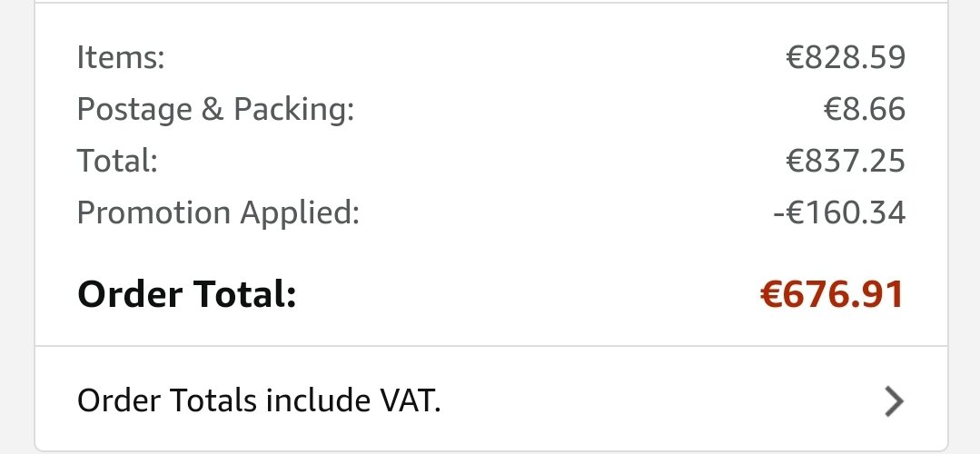Select the 'Promotion Applied:' label
Screen dimensions: 980x454
coord(218,213)
